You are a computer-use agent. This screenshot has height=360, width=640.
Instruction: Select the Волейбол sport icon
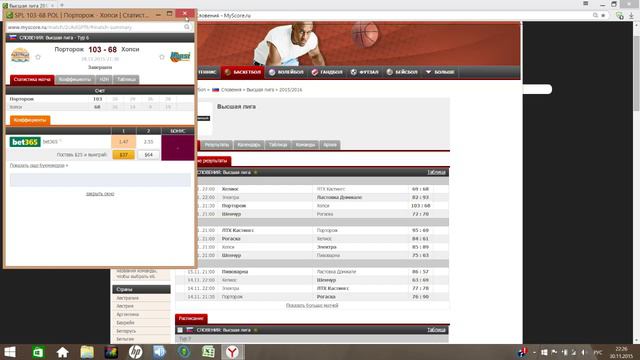click(x=286, y=72)
